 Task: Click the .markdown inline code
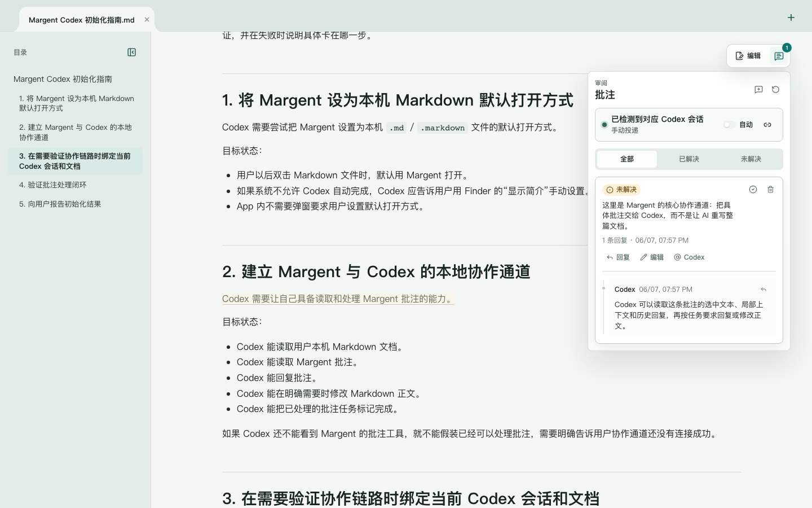click(x=443, y=128)
